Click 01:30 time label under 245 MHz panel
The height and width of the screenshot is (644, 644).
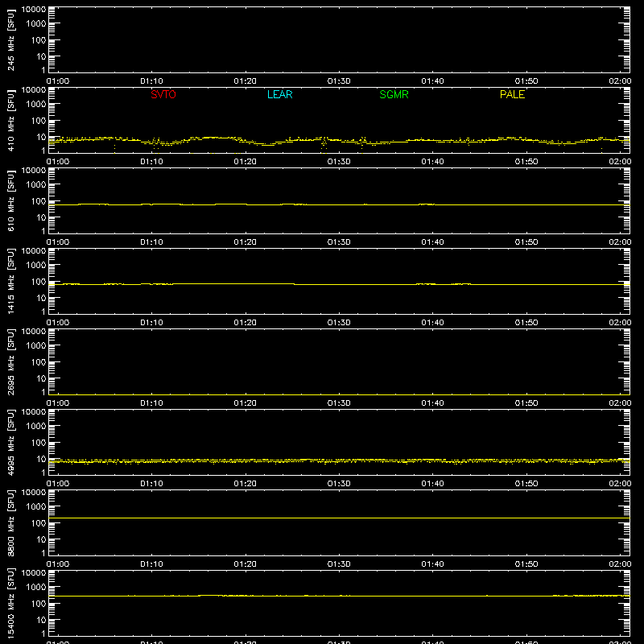click(x=339, y=81)
